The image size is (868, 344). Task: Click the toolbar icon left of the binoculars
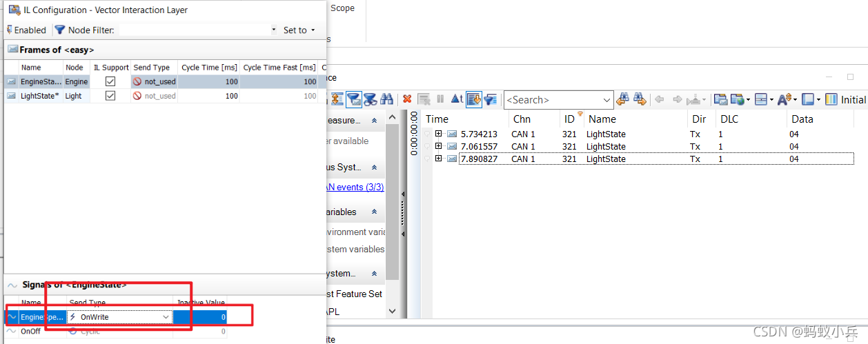[x=370, y=99]
